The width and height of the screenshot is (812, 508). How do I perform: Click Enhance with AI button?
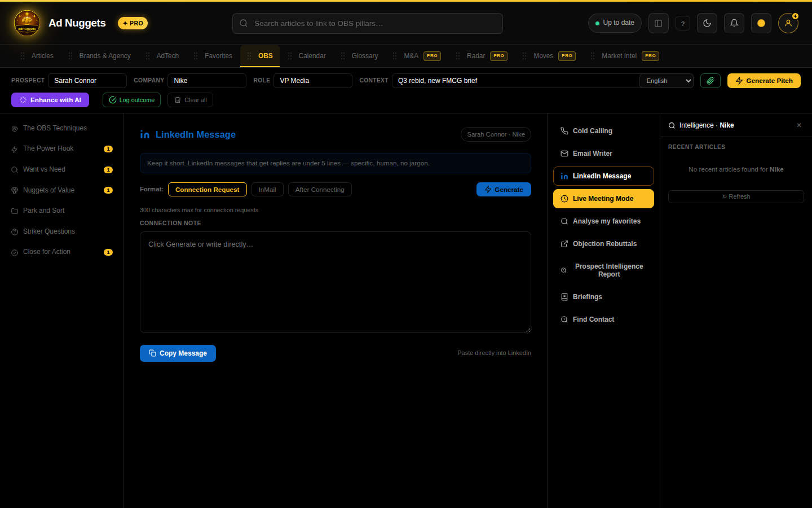[50, 100]
